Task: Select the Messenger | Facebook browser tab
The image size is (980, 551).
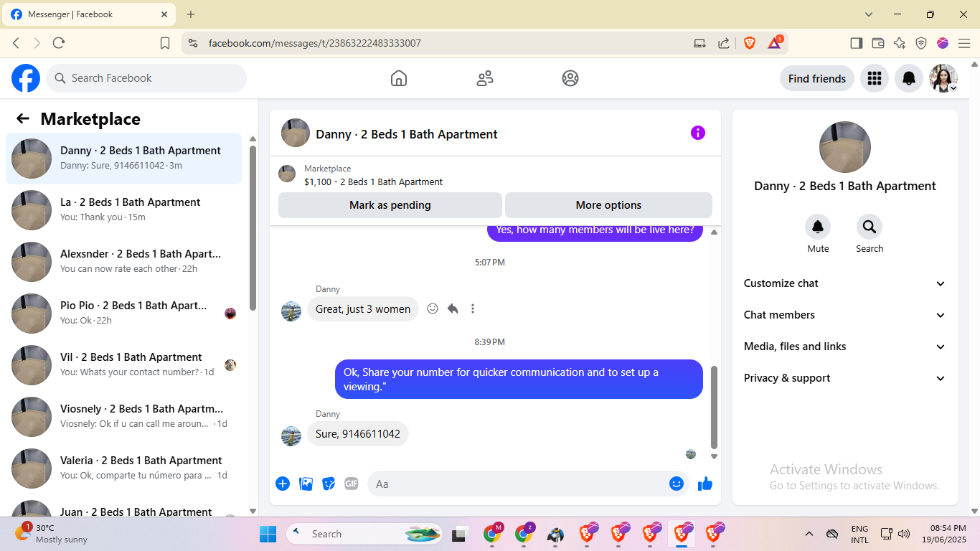Action: point(89,14)
